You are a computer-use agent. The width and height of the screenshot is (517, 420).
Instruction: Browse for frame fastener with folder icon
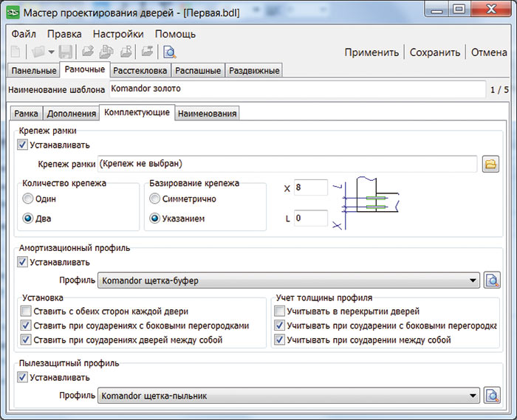[490, 164]
